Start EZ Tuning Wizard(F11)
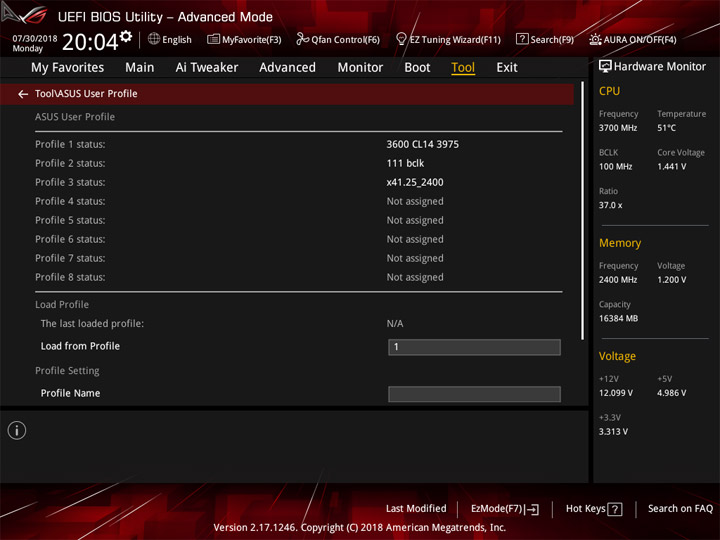This screenshot has width=720, height=540. pyautogui.click(x=448, y=39)
